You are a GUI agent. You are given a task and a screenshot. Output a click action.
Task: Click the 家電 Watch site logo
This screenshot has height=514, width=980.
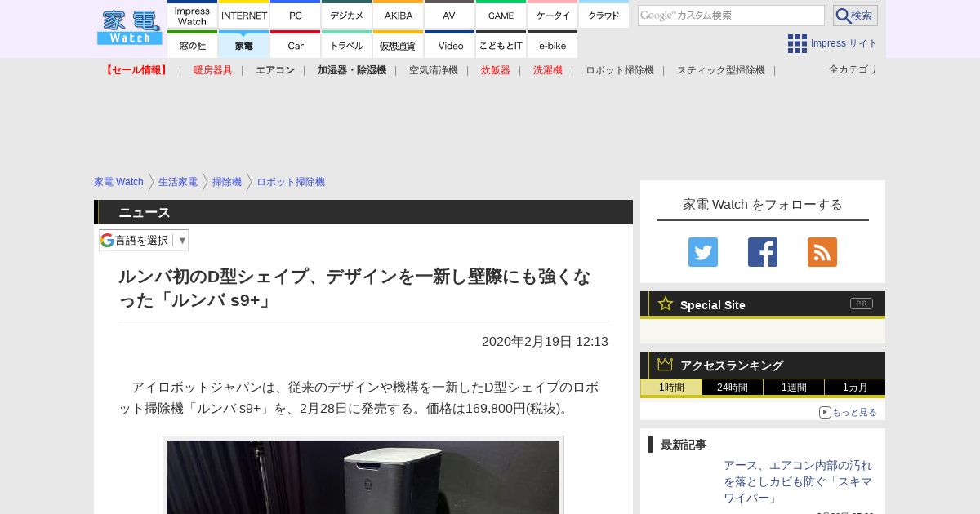pyautogui.click(x=130, y=27)
